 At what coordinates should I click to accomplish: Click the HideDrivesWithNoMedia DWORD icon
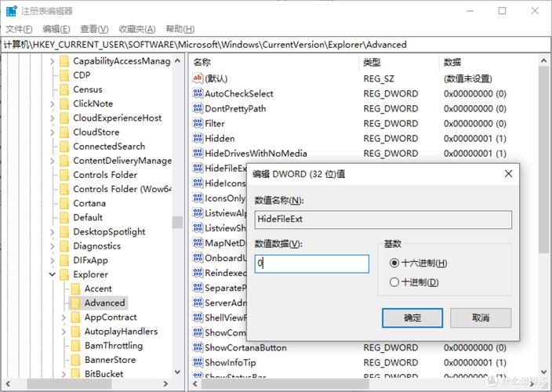coord(198,153)
